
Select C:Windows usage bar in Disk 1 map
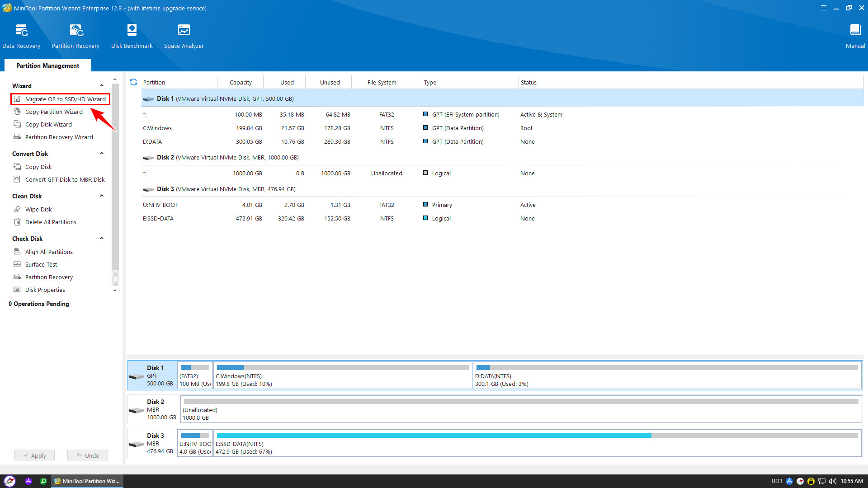click(x=342, y=368)
